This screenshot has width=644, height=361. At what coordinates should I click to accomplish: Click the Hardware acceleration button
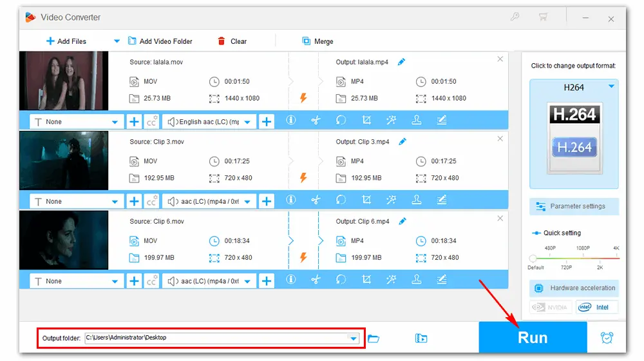(x=574, y=288)
